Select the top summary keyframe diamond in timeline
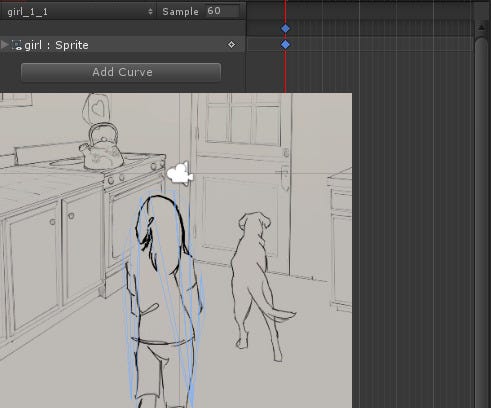491x408 pixels. (285, 29)
